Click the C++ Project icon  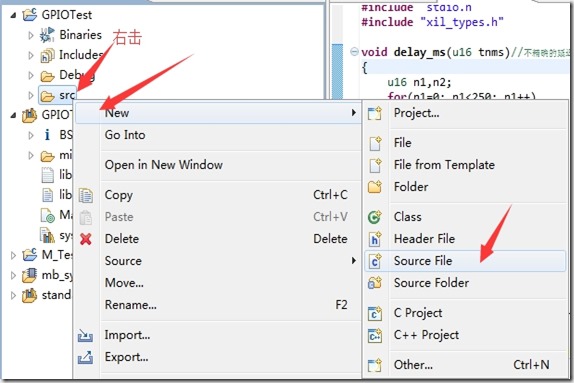click(375, 335)
